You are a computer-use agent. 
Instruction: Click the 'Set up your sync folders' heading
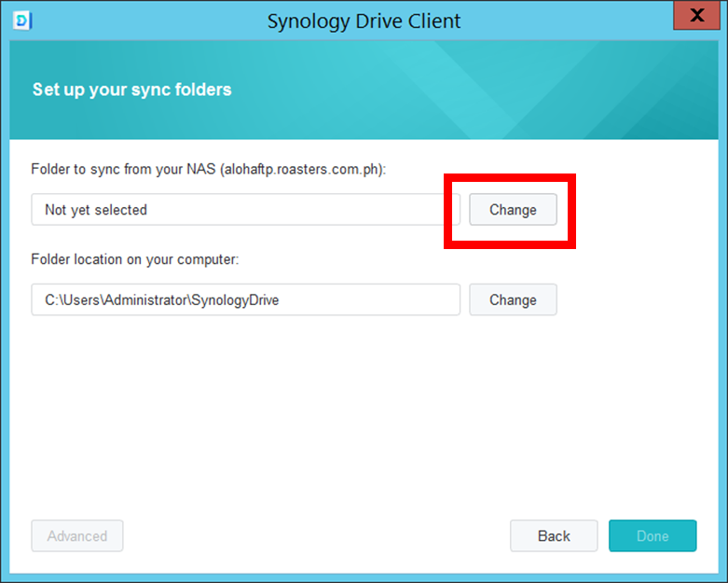click(131, 90)
